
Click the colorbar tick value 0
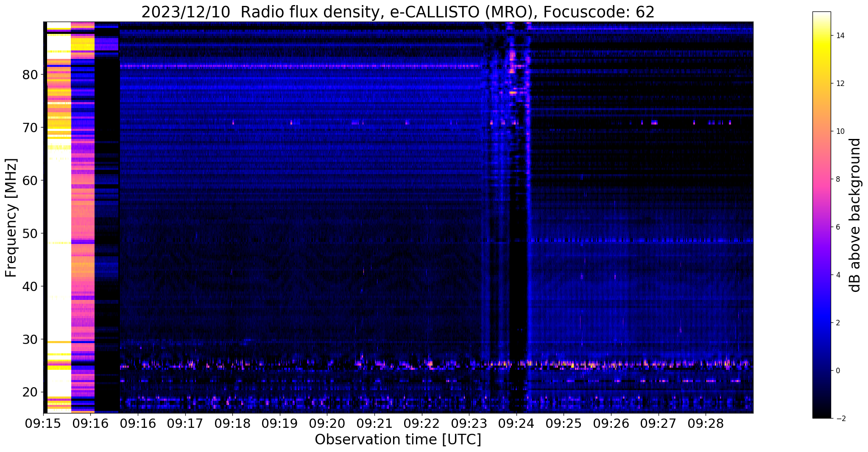coord(837,371)
